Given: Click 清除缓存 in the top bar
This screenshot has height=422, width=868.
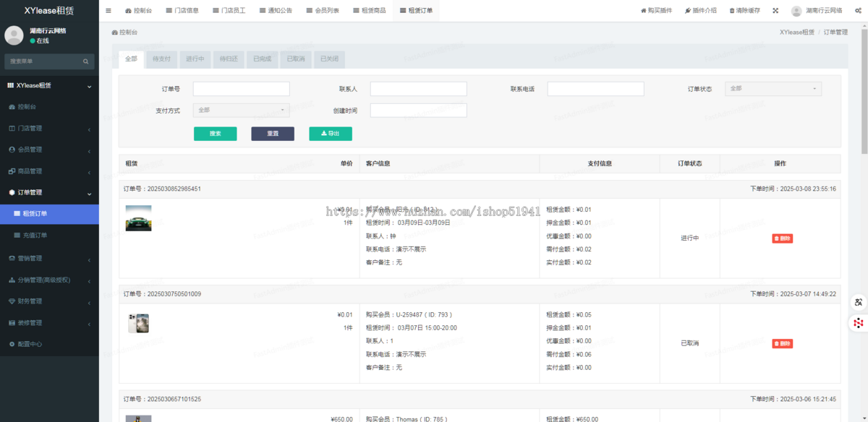Looking at the screenshot, I should [744, 11].
